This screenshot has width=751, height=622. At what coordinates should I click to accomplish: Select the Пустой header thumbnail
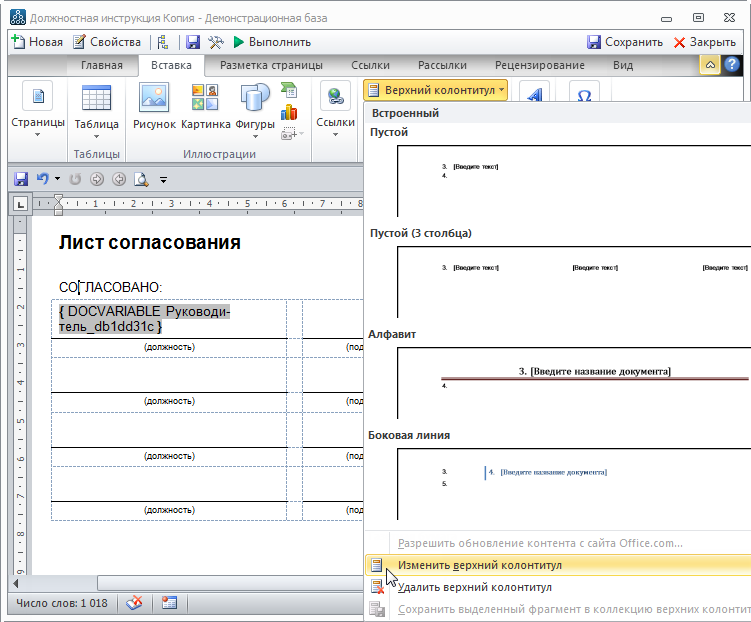pos(574,181)
